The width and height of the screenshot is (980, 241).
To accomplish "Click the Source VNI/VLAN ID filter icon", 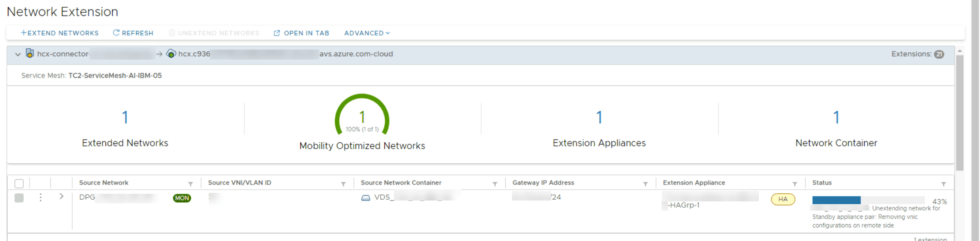I will (343, 184).
